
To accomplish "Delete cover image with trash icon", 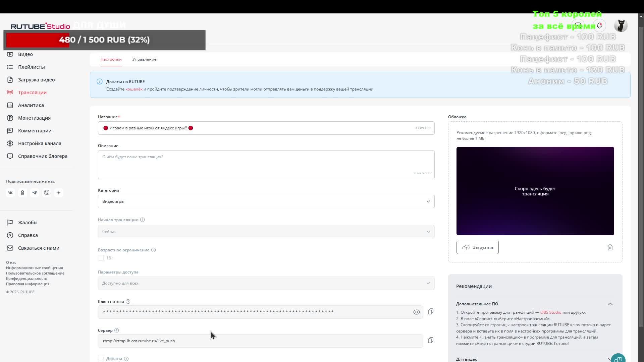I will pyautogui.click(x=610, y=247).
